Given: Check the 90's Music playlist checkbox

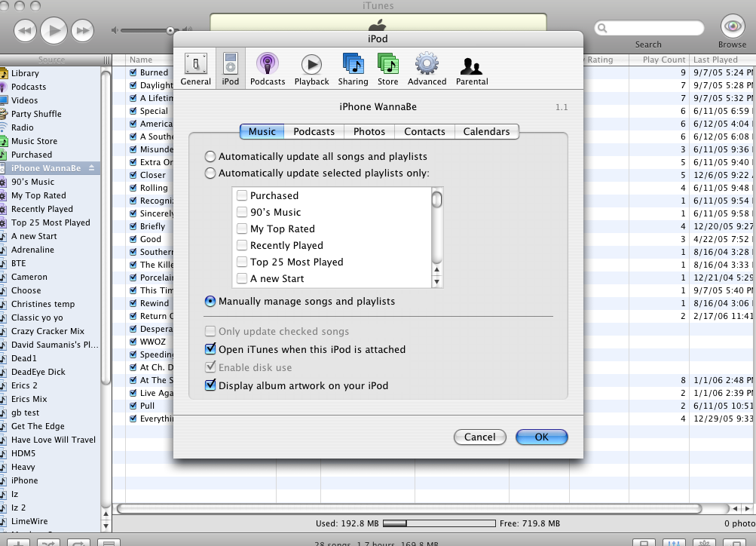Looking at the screenshot, I should pos(242,212).
